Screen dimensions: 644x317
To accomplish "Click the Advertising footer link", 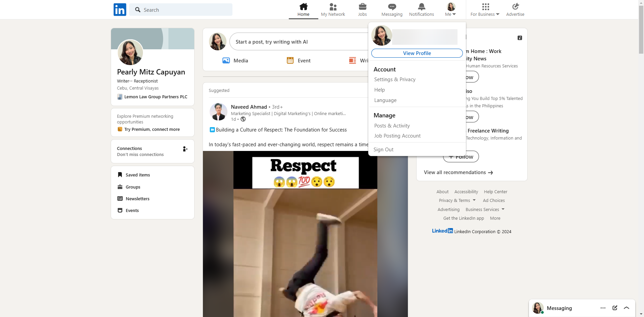I will click(x=448, y=209).
